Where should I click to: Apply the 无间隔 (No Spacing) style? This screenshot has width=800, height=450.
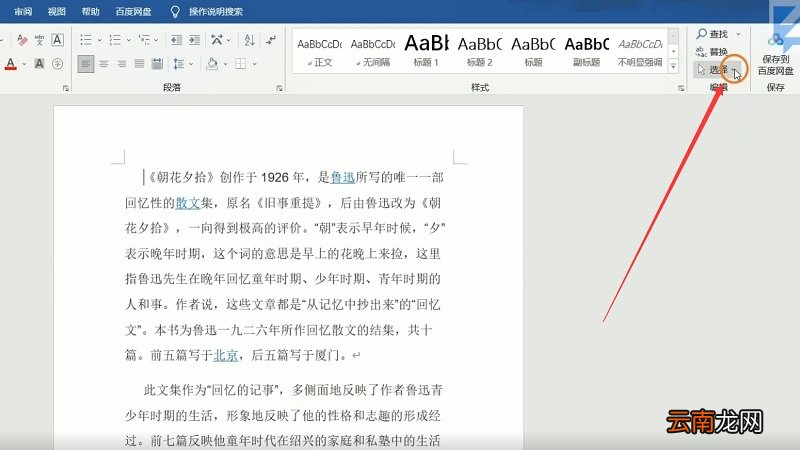pos(373,52)
